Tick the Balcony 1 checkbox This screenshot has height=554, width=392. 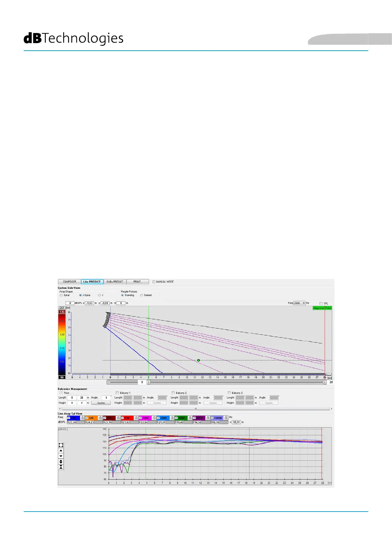pos(117,393)
